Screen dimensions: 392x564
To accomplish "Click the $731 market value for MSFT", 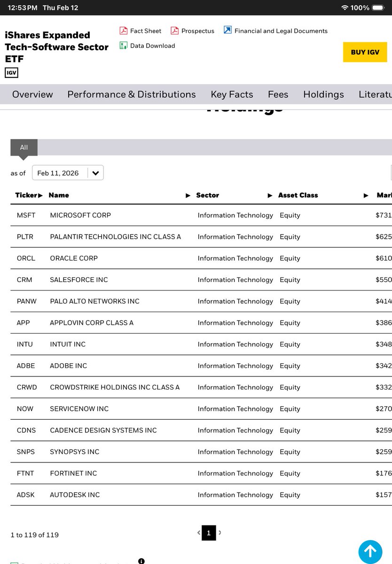I will tap(384, 215).
